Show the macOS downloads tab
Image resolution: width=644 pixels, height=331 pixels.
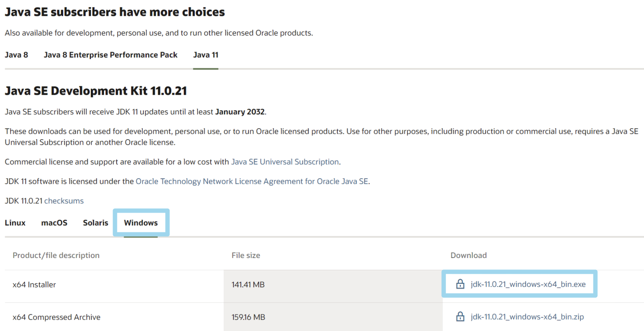54,223
